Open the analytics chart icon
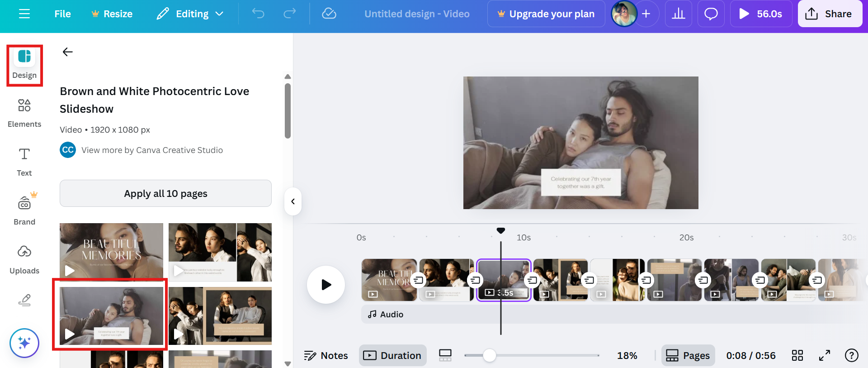Screen dimensions: 868x368 pyautogui.click(x=679, y=14)
